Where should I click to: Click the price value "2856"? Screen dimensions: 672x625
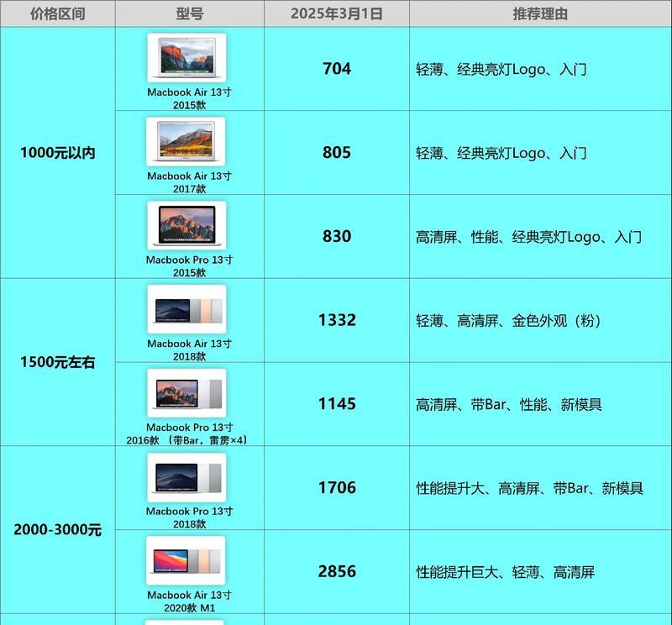[x=337, y=571]
